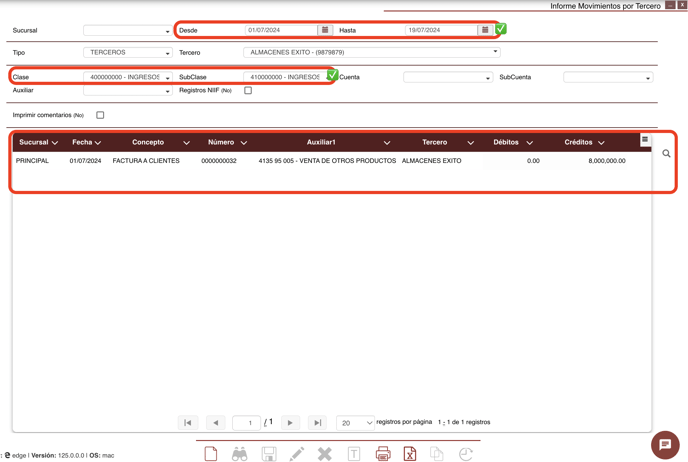Open the Tipo dropdown showing TERCEROS
Viewport: 688px width, 462px height.
tap(128, 52)
